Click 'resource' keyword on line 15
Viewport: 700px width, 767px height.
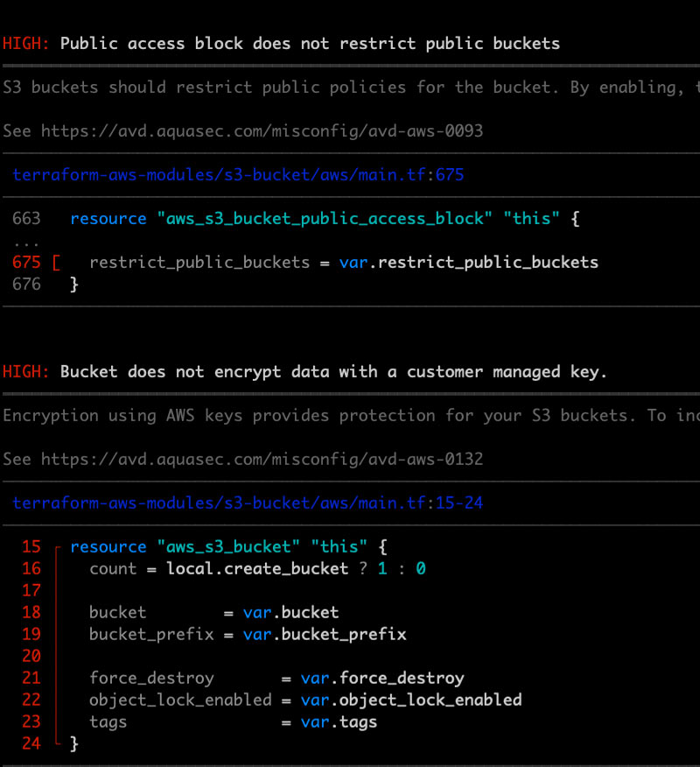(x=108, y=547)
